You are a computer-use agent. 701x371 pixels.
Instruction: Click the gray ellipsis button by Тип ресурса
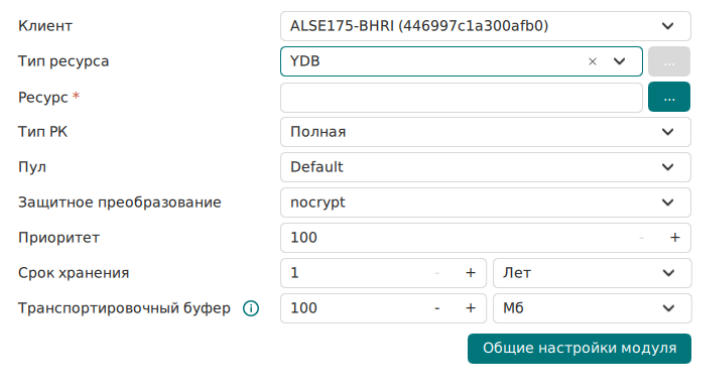(669, 62)
